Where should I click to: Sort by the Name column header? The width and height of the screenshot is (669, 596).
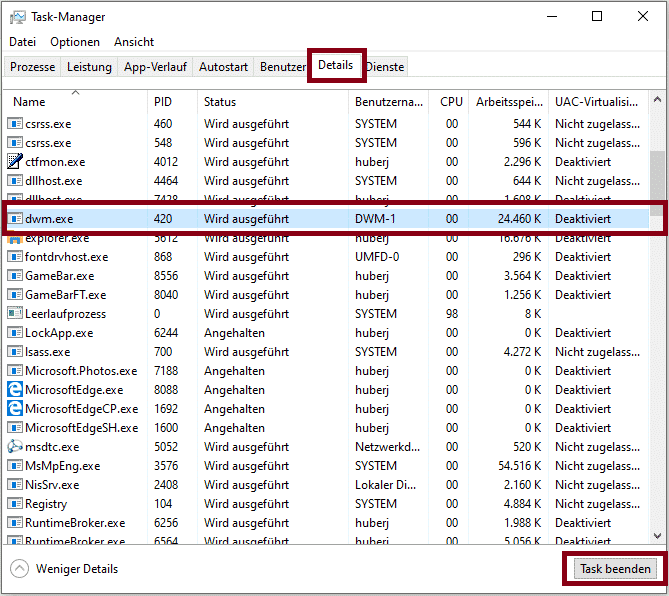click(x=76, y=102)
